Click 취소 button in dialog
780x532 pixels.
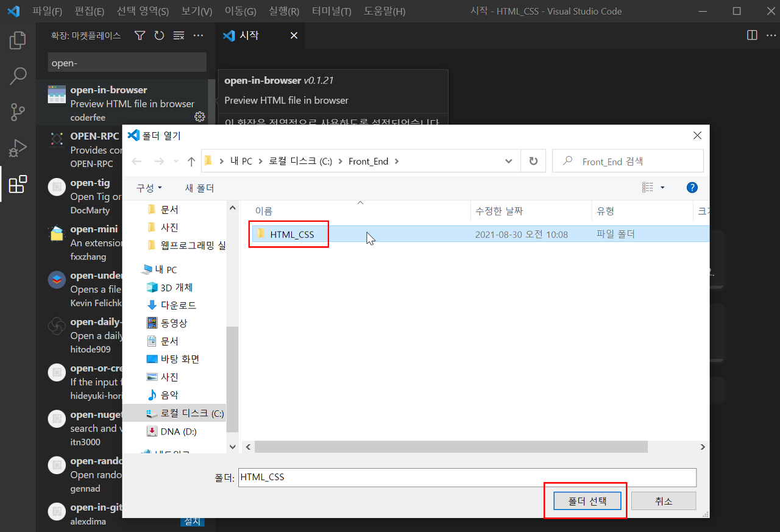[664, 501]
